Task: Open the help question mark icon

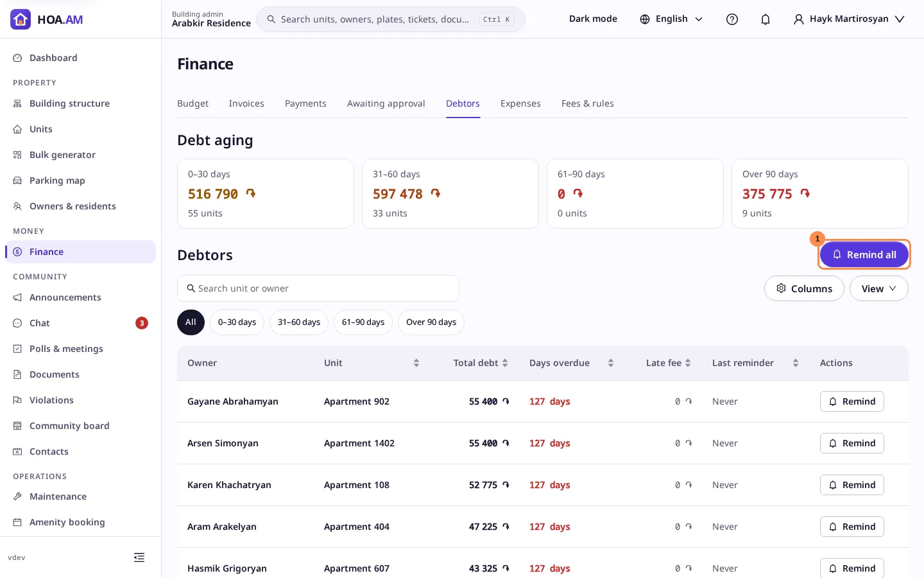Action: [x=732, y=19]
